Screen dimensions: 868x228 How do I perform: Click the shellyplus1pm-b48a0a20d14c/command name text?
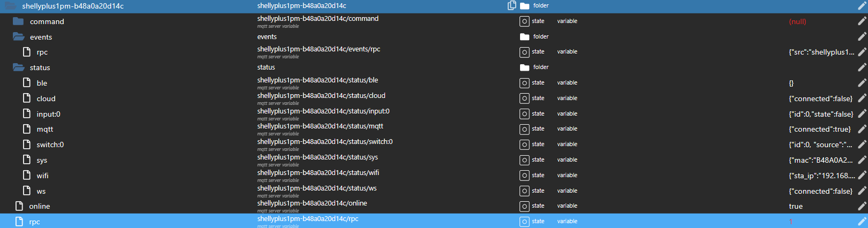318,18
